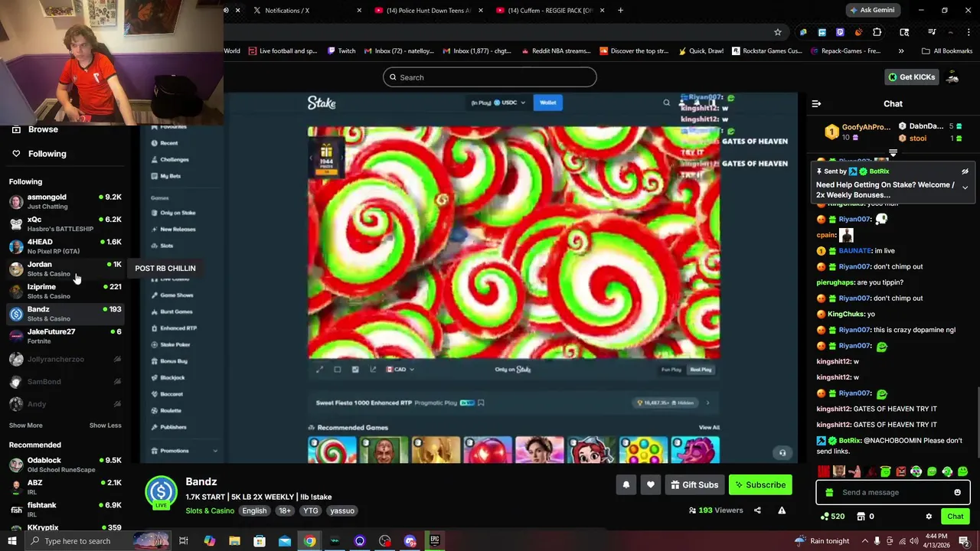Open the Windows notification center
This screenshot has height=551, width=980.
964,541
